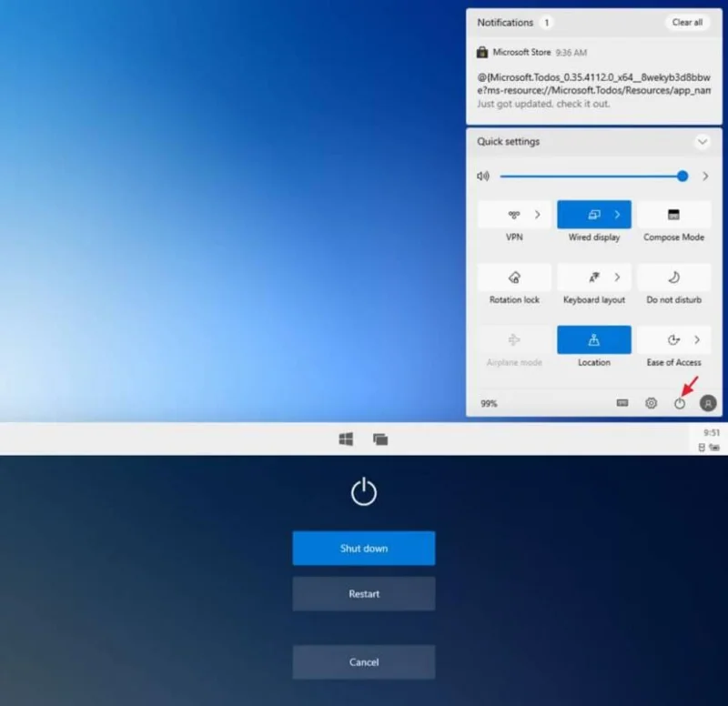The width and height of the screenshot is (728, 706).
Task: Toggle the Airplane mode tile
Action: [x=514, y=339]
